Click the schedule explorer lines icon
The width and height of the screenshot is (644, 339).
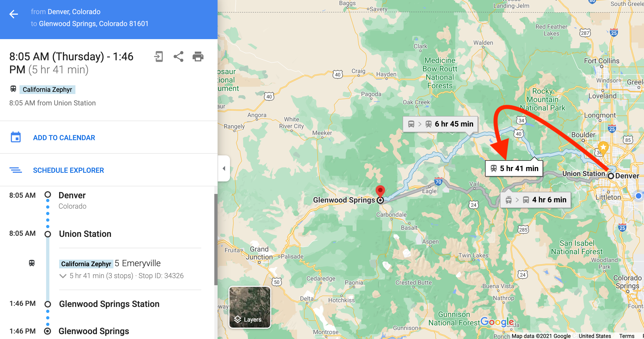click(x=16, y=170)
